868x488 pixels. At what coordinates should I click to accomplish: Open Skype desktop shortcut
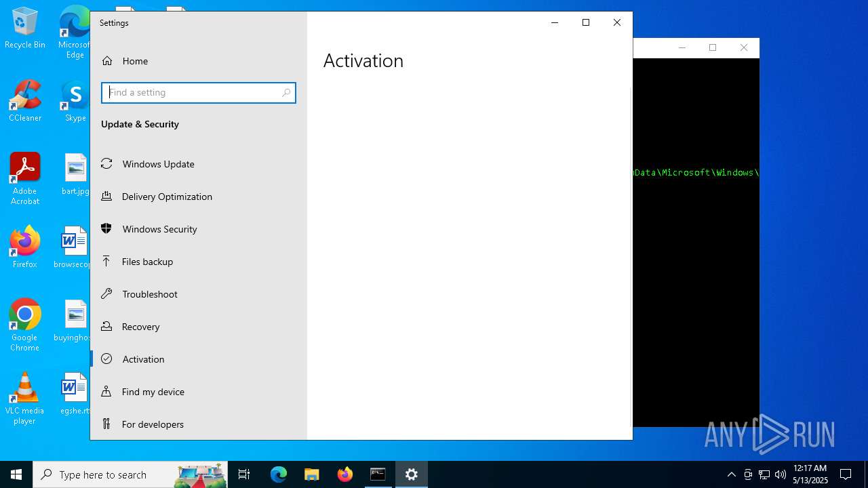click(x=75, y=102)
